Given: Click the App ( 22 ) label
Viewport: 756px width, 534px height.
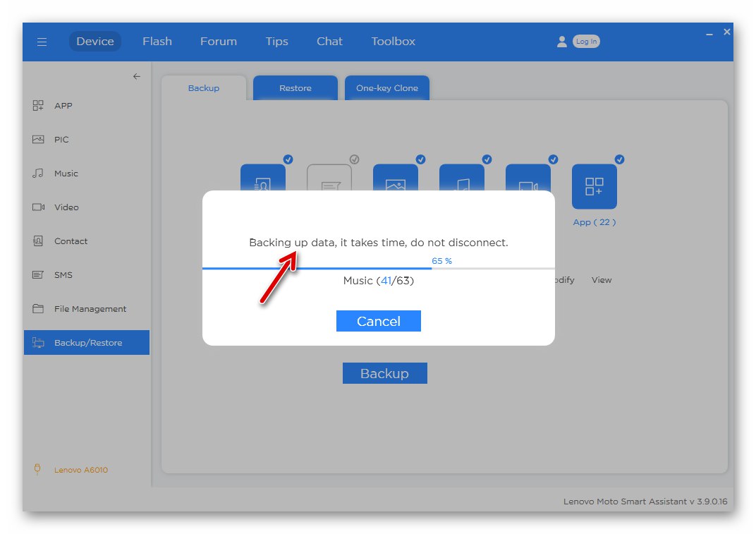Looking at the screenshot, I should [594, 222].
